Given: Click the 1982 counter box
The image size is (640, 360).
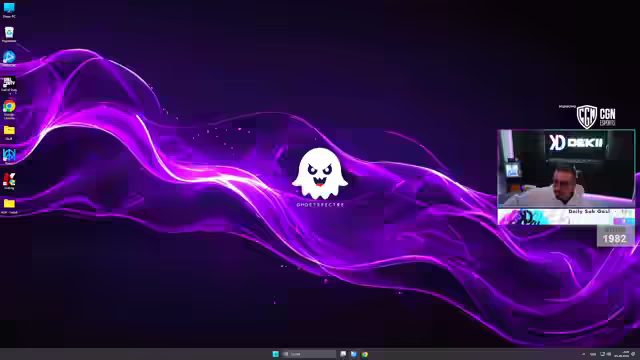Looking at the screenshot, I should coord(615,236).
